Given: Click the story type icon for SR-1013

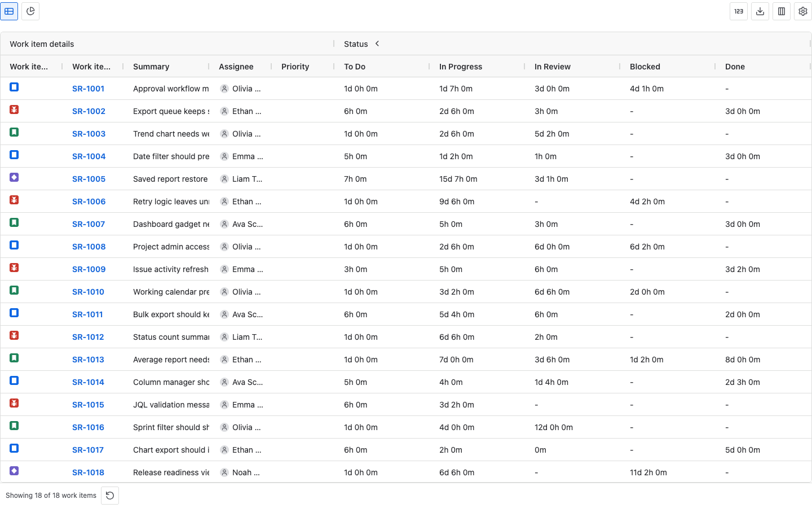Looking at the screenshot, I should coord(14,358).
